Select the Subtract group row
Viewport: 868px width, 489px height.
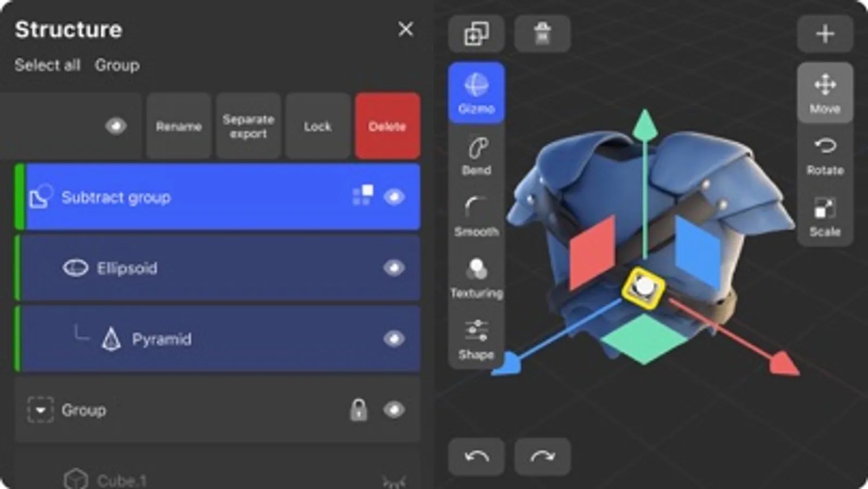[218, 197]
